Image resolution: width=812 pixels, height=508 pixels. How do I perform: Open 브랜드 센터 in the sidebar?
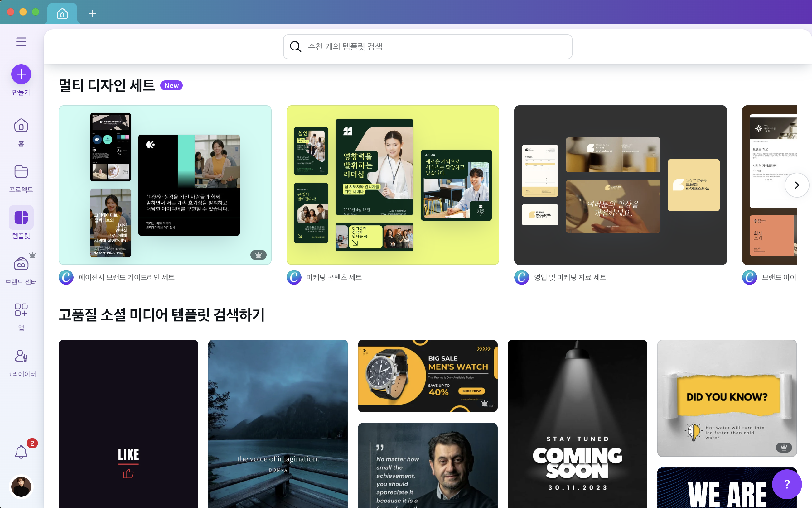21,269
